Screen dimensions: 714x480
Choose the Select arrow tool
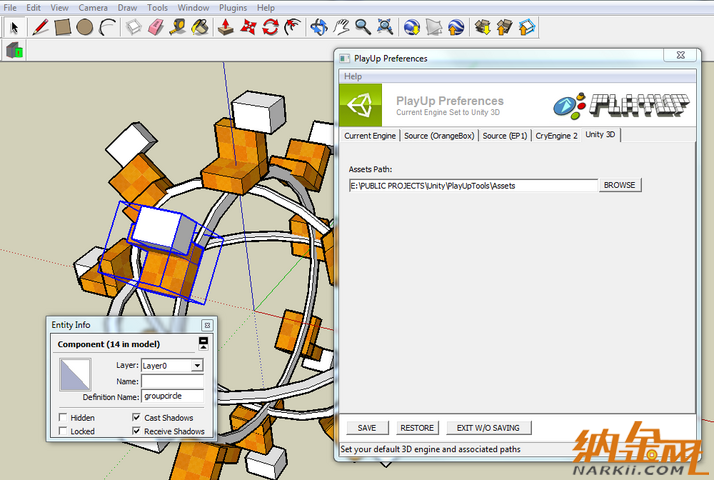14,27
